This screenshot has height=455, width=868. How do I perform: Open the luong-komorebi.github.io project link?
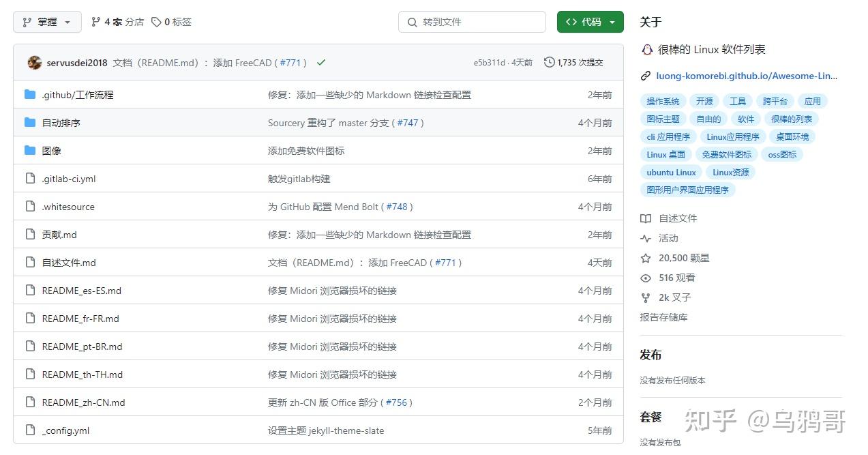coord(743,76)
